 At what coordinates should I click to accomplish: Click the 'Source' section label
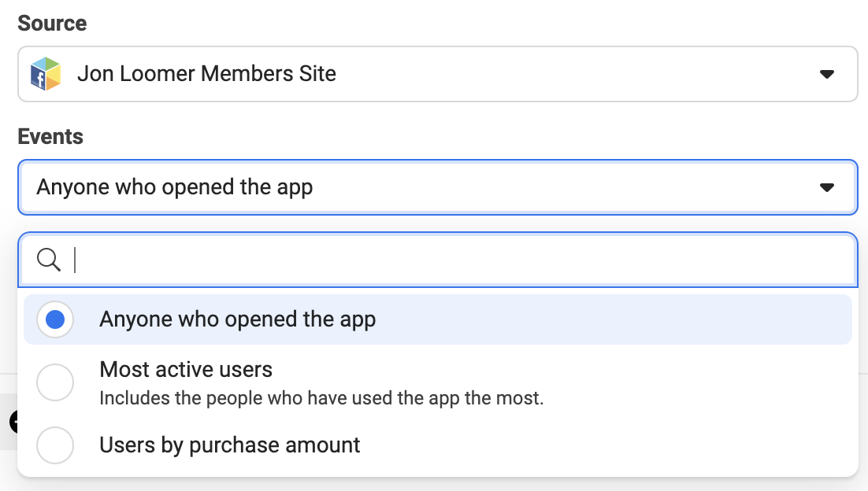click(52, 24)
